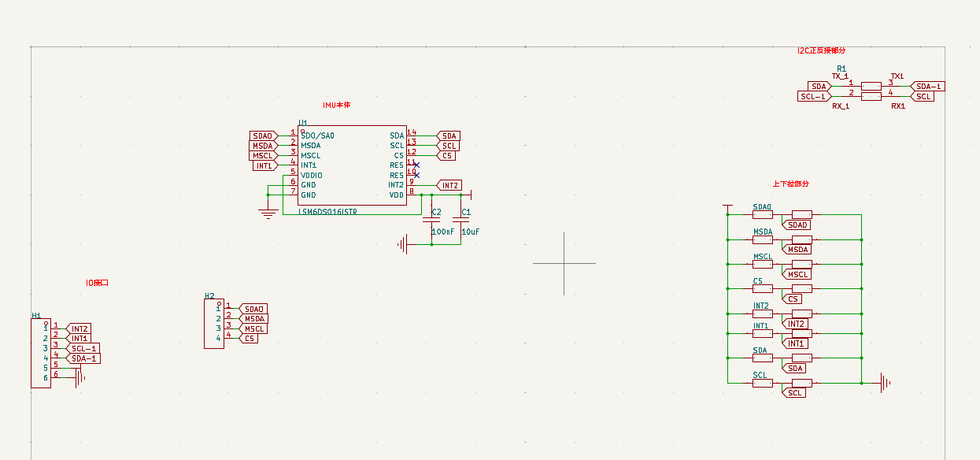This screenshot has height=460, width=980.
Task: Click the SCL-1 label left of R1
Action: [x=813, y=97]
